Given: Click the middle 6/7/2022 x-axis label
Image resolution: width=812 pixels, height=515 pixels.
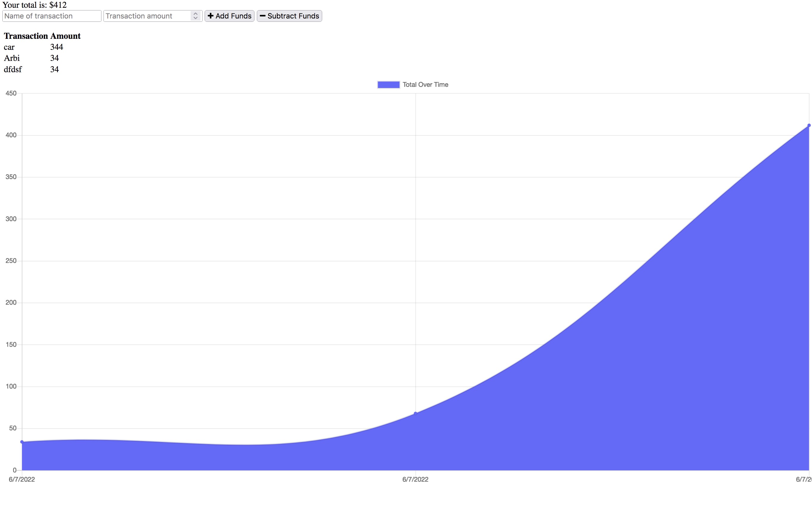Looking at the screenshot, I should click(416, 479).
